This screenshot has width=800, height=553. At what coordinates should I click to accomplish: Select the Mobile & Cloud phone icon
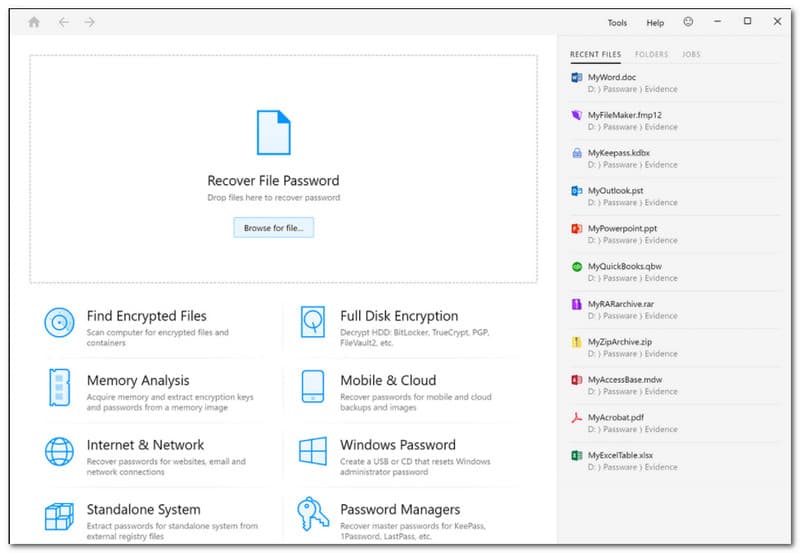coord(313,387)
